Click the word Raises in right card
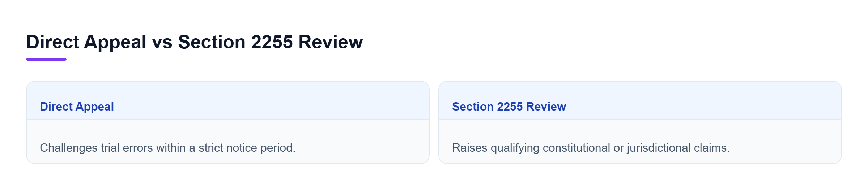 click(470, 148)
